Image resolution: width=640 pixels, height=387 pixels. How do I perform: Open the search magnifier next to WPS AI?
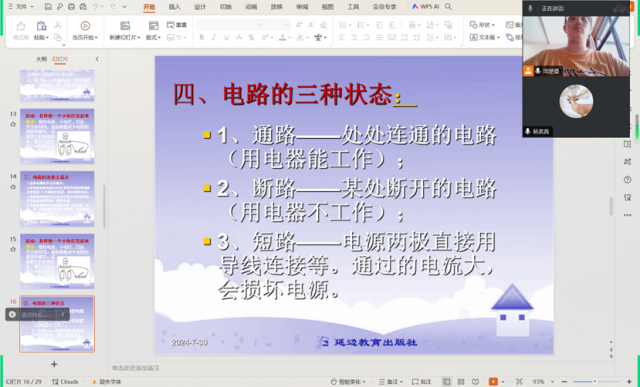coord(448,7)
